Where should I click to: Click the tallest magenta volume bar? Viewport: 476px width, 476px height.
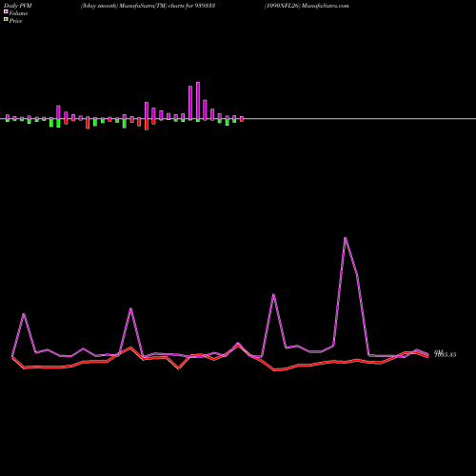coord(198,100)
